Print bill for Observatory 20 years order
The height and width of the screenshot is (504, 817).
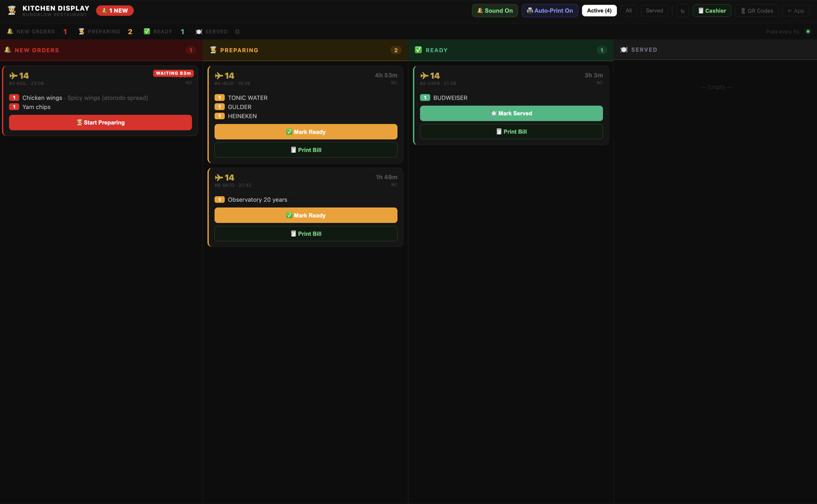[x=306, y=234]
